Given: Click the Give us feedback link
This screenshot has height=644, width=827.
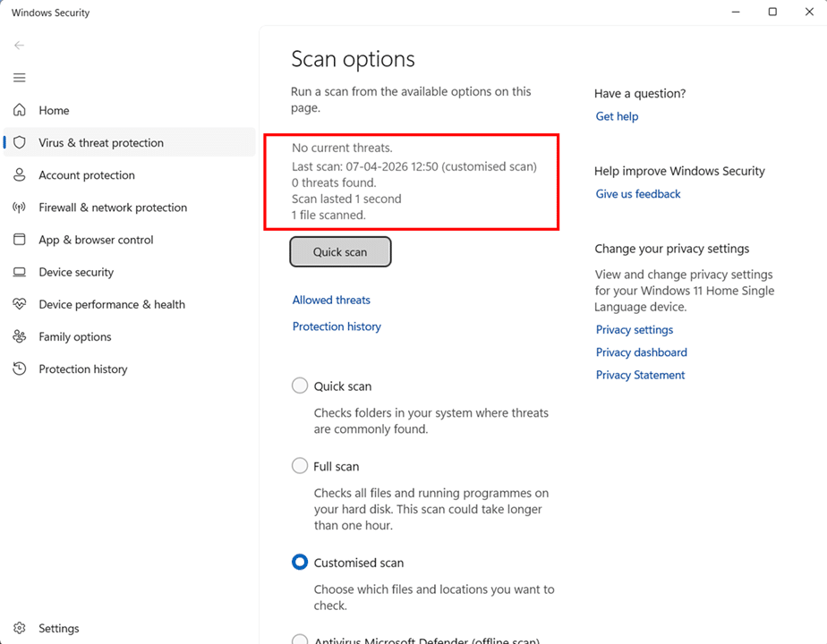Looking at the screenshot, I should pos(638,194).
